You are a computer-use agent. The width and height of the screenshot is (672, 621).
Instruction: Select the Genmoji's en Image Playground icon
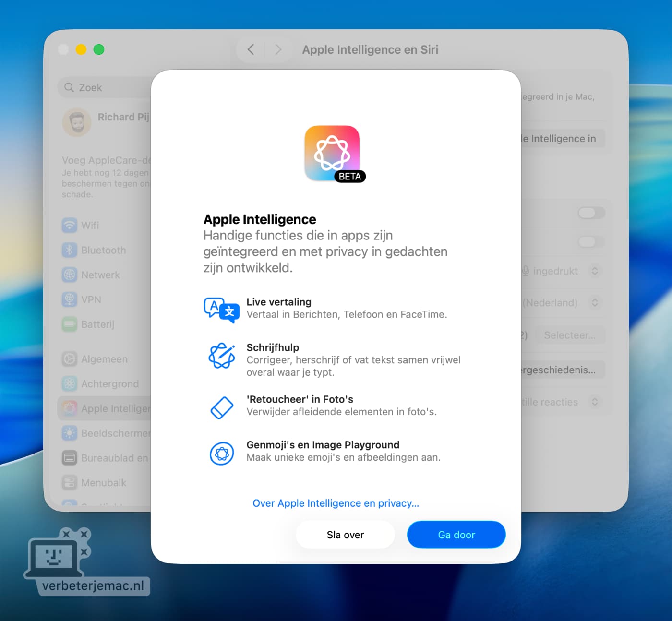(x=222, y=453)
